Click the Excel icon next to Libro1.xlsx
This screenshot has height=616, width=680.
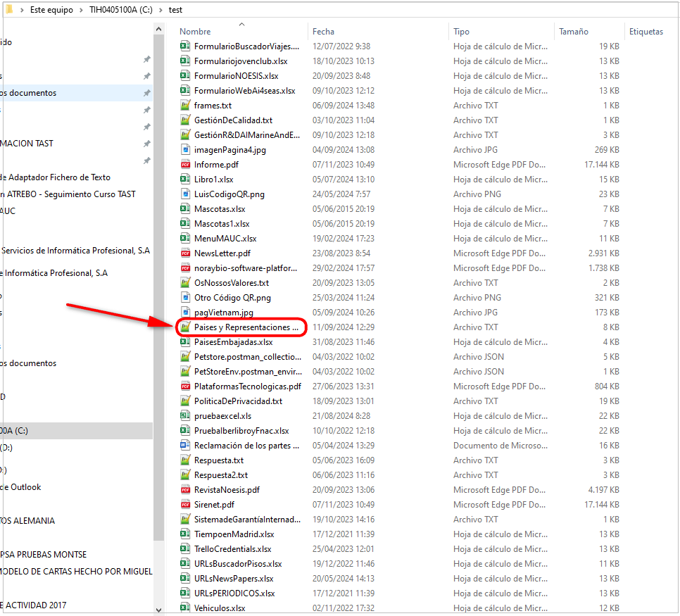click(186, 180)
